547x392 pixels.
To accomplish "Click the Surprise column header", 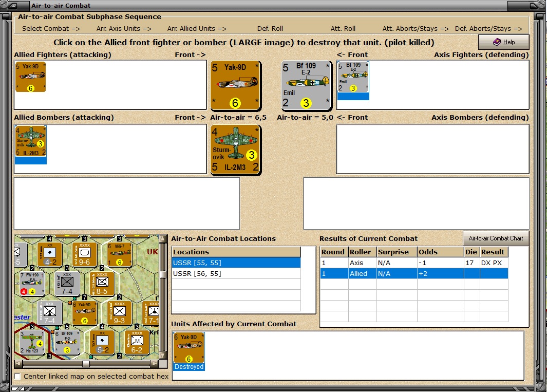I will click(x=397, y=252).
